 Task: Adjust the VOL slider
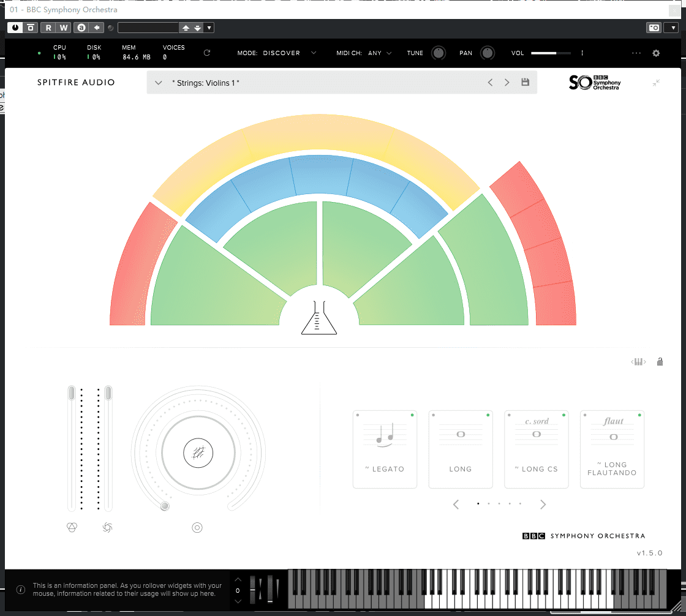tap(551, 53)
